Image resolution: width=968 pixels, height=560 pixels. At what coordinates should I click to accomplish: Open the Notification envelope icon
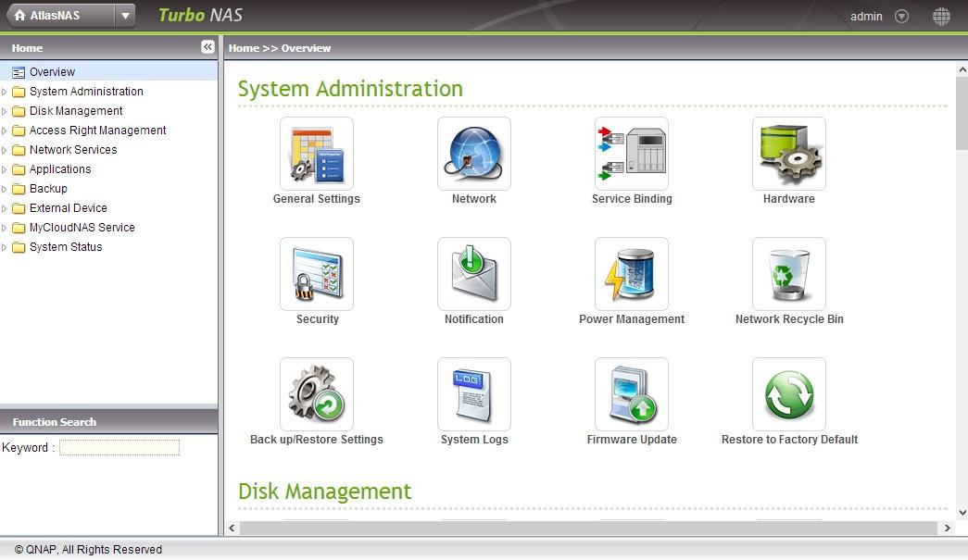coord(474,274)
